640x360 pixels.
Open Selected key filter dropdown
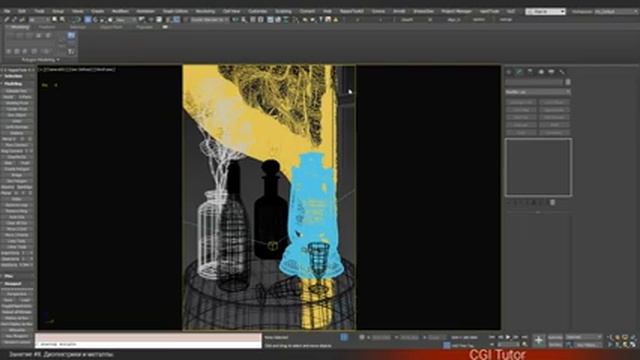583,338
